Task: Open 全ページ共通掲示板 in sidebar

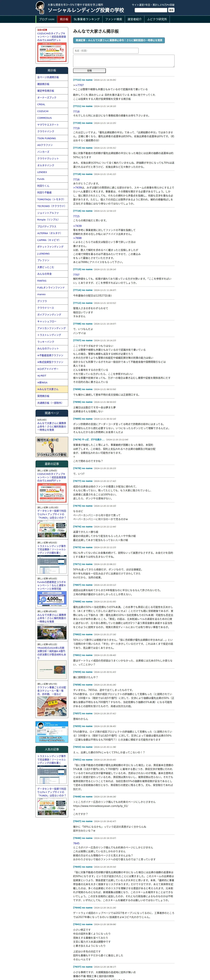Action: (52, 77)
